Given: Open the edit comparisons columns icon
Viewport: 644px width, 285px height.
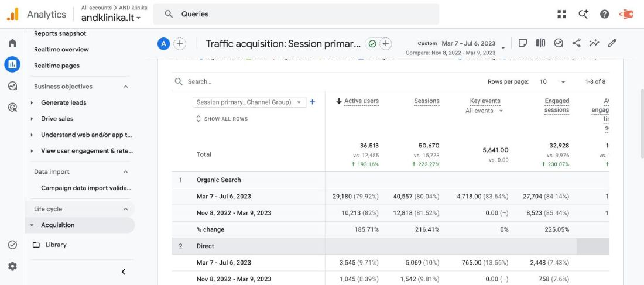Looking at the screenshot, I should point(540,43).
